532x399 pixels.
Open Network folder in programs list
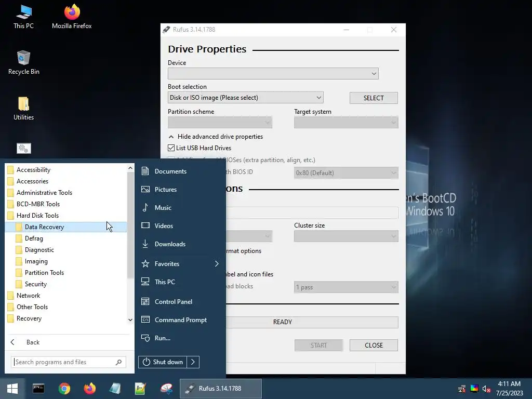66,296
